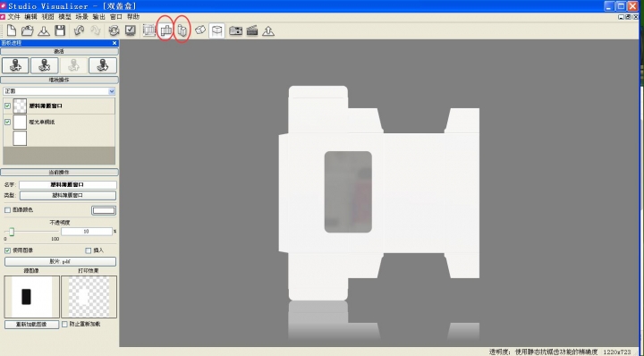
Task: Click the camera snapshot toolbar icon
Action: 235,30
